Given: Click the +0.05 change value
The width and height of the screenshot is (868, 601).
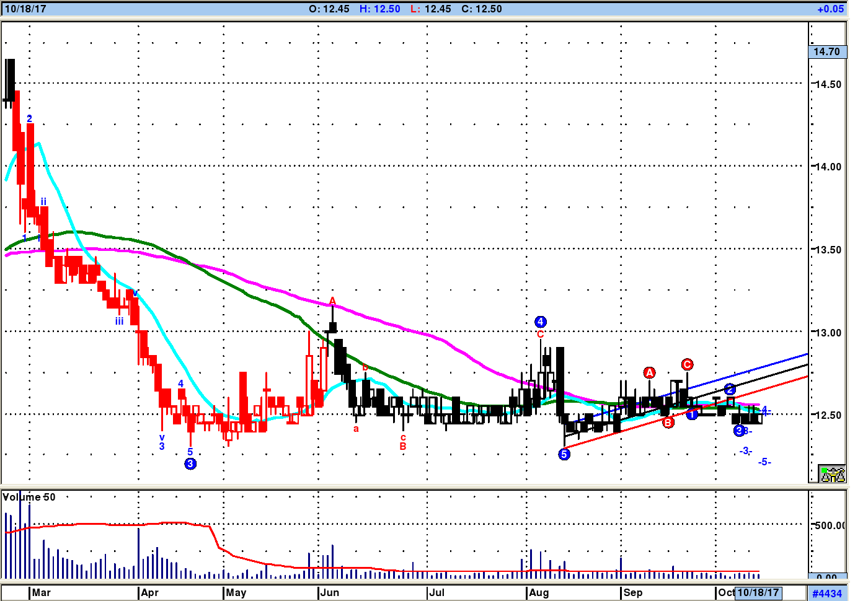Looking at the screenshot, I should [x=831, y=9].
